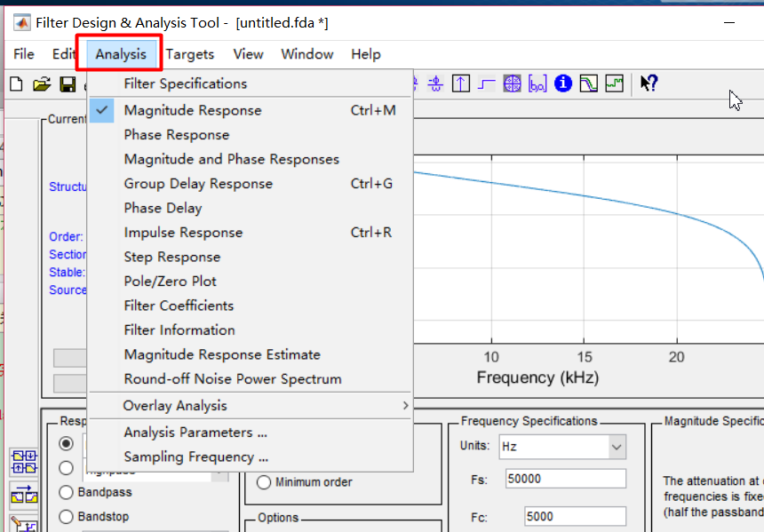Select Magnitude and Phase Responses

pyautogui.click(x=251, y=159)
